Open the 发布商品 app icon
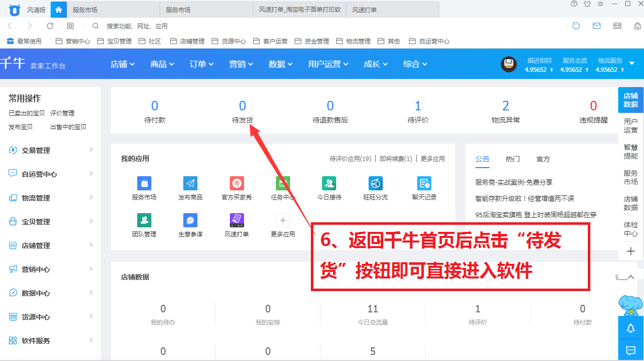The height and width of the screenshot is (361, 644). pos(190,183)
